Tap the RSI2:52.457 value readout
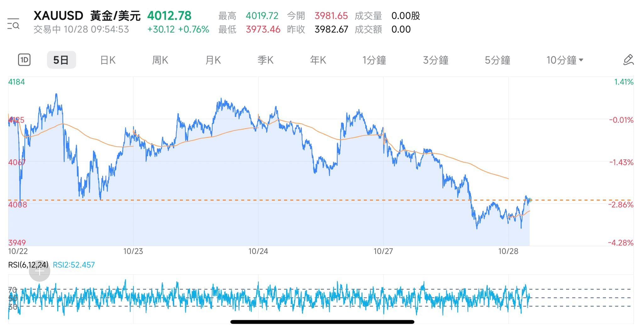 tap(74, 265)
